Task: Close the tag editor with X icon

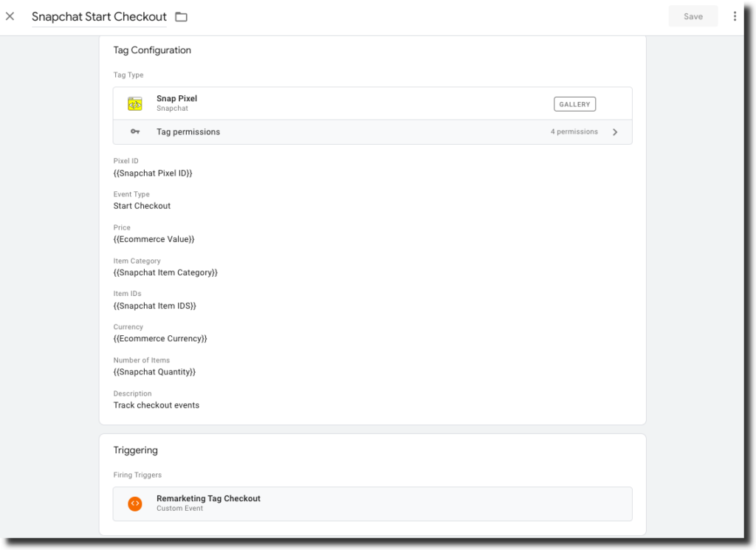Action: (10, 16)
